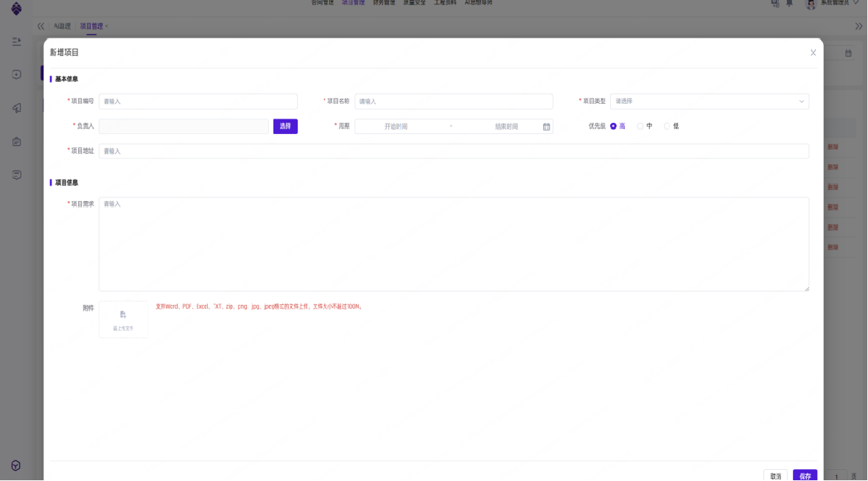Screen dimensions: 868x481
Task: Close the 新增项目 dialog with X
Action: 813,53
